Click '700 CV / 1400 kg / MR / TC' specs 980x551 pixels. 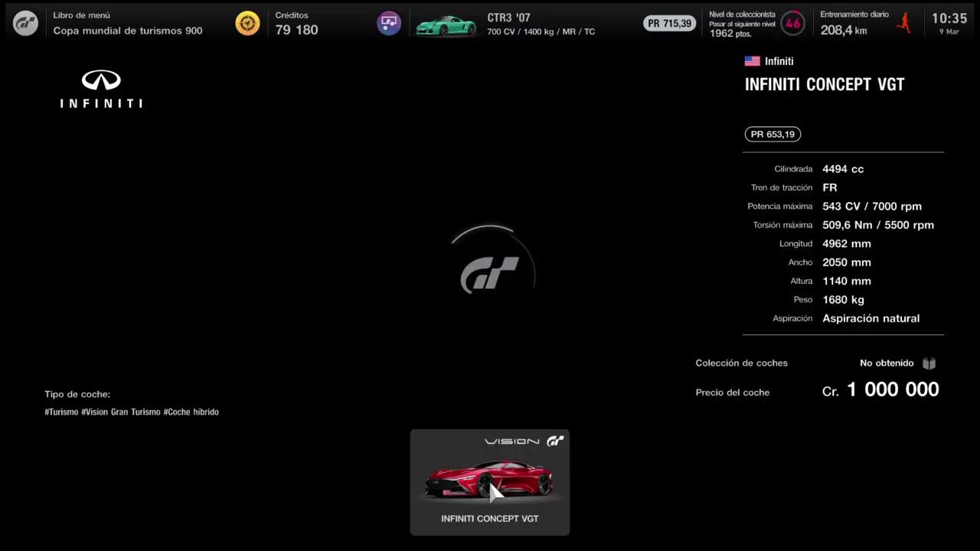click(541, 32)
